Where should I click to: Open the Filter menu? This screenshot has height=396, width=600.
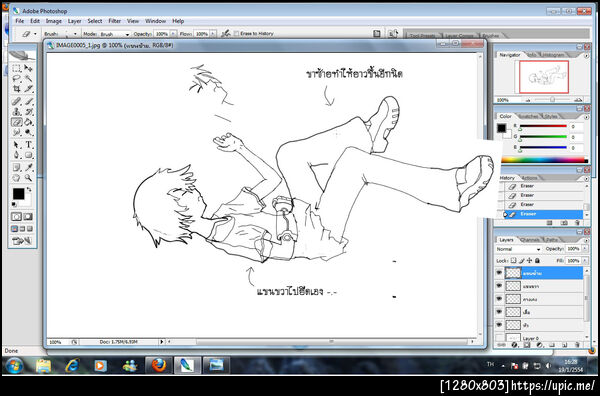pos(114,21)
